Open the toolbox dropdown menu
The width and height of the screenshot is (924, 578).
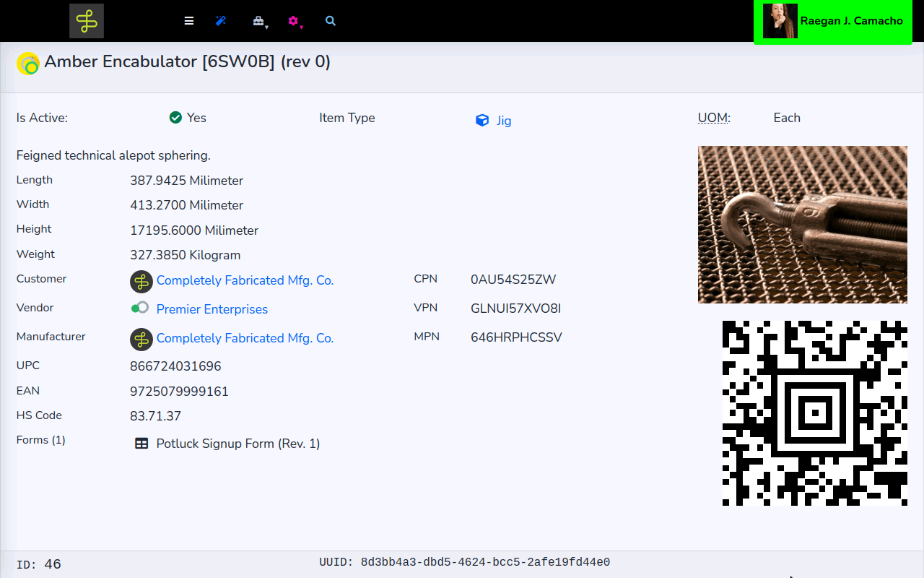pos(260,22)
